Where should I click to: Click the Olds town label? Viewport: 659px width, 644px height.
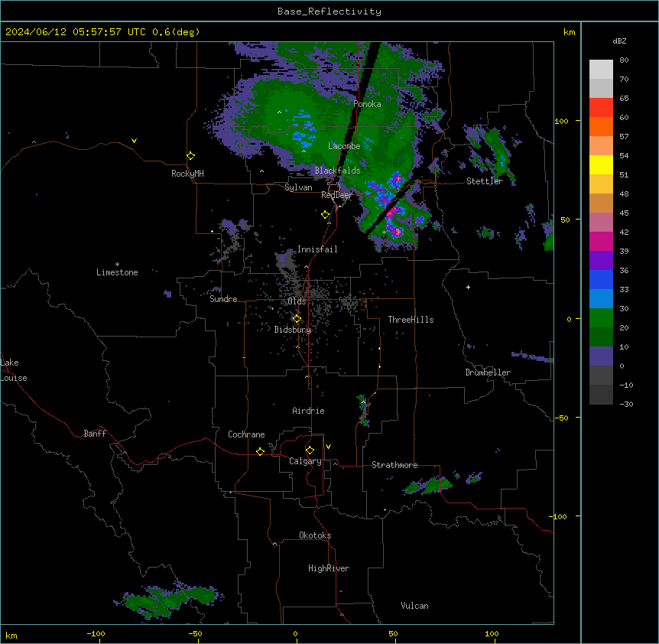point(297,301)
